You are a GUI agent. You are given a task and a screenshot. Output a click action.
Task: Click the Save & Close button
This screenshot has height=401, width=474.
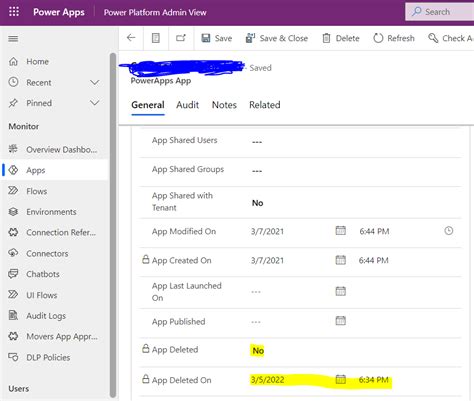coord(277,38)
